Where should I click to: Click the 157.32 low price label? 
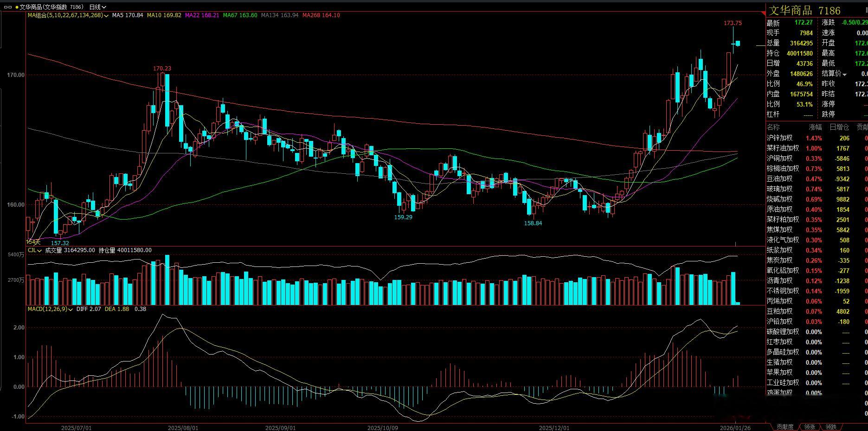60,243
